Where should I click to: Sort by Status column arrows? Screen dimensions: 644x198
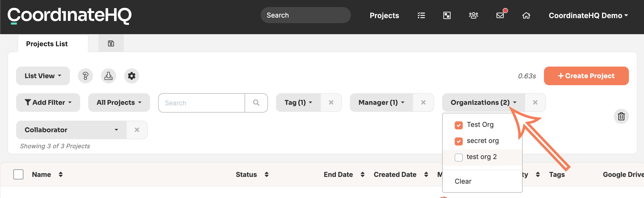267,174
